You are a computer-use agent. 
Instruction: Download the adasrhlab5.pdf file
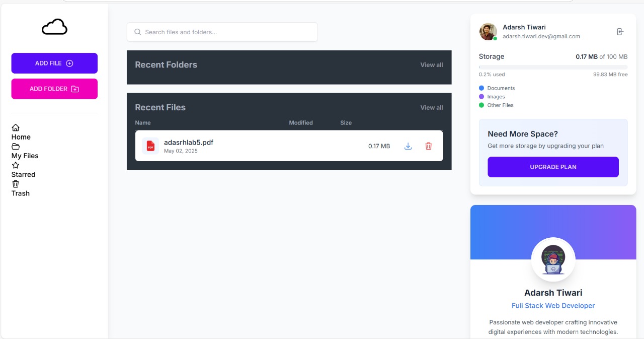(408, 146)
